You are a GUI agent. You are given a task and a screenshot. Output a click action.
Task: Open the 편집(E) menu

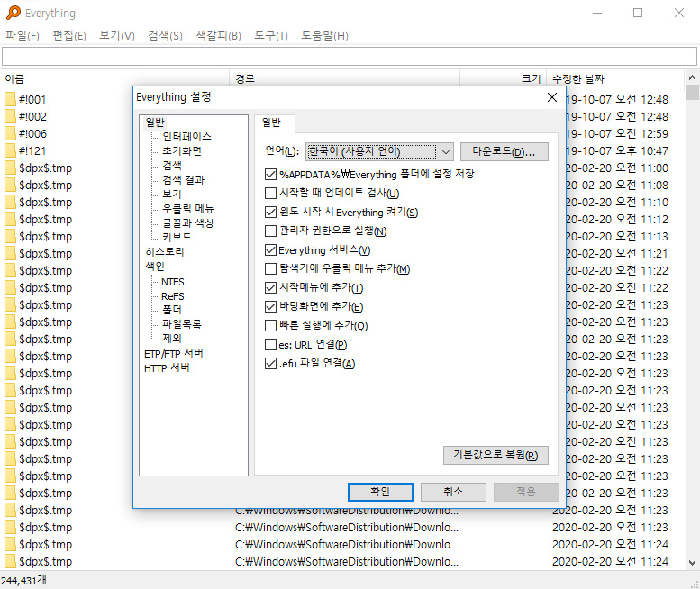coord(69,35)
